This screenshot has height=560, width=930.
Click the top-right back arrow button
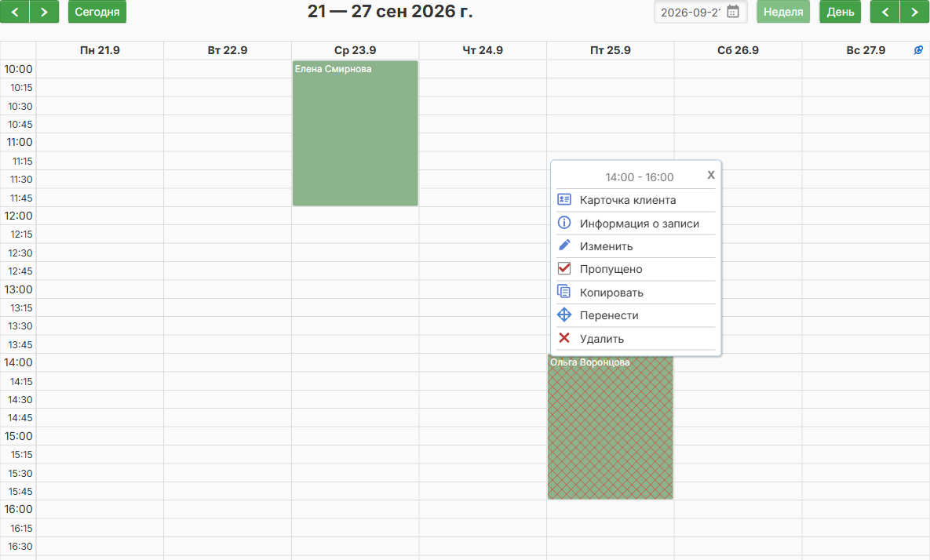(885, 12)
